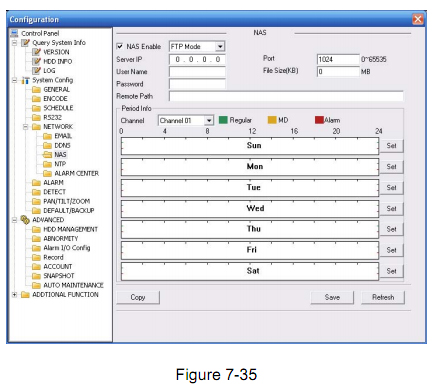Click the Control Panel computer icon
The image size is (437, 390).
pyautogui.click(x=14, y=33)
